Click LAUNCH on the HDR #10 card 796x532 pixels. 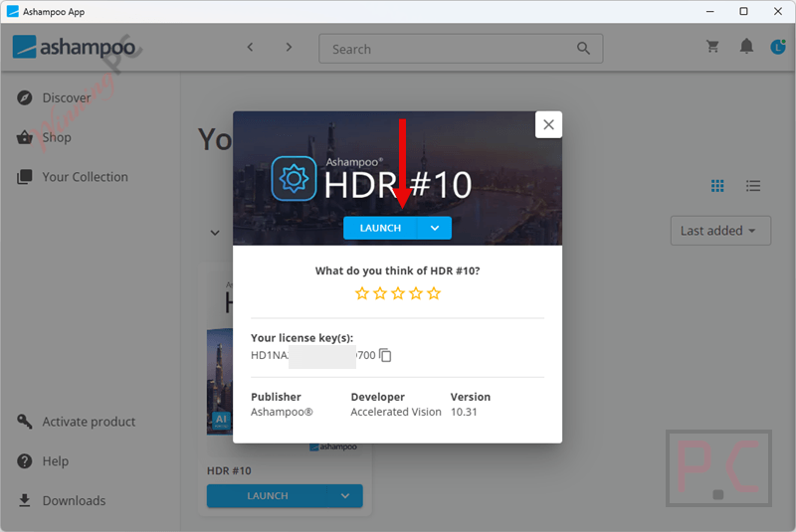pyautogui.click(x=267, y=496)
